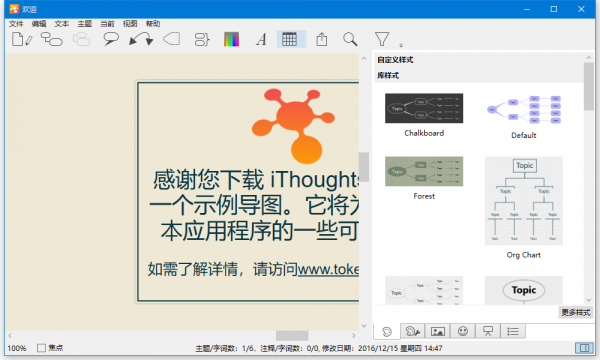
Task: Open the 主题 menu
Action: pos(85,24)
